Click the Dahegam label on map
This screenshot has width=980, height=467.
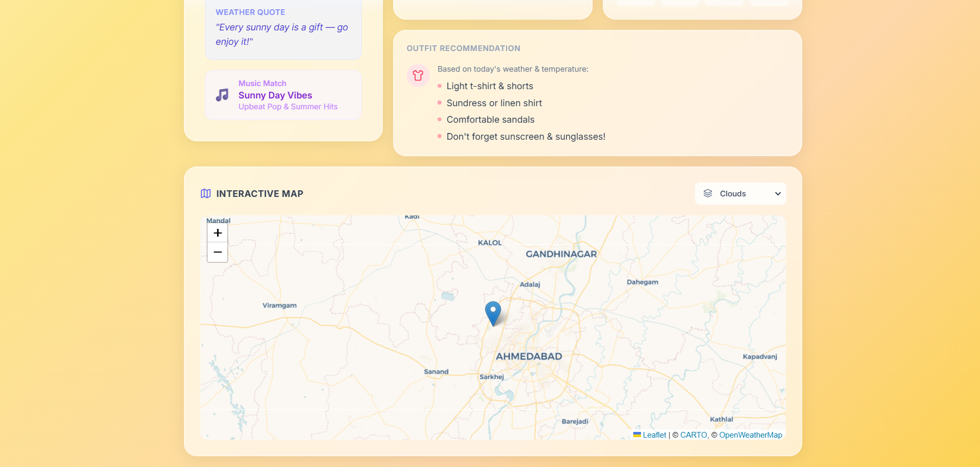(643, 282)
